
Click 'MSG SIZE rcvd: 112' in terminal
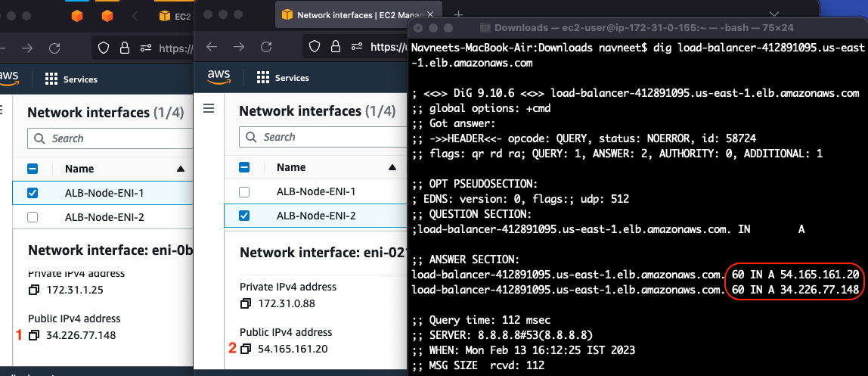tap(478, 365)
